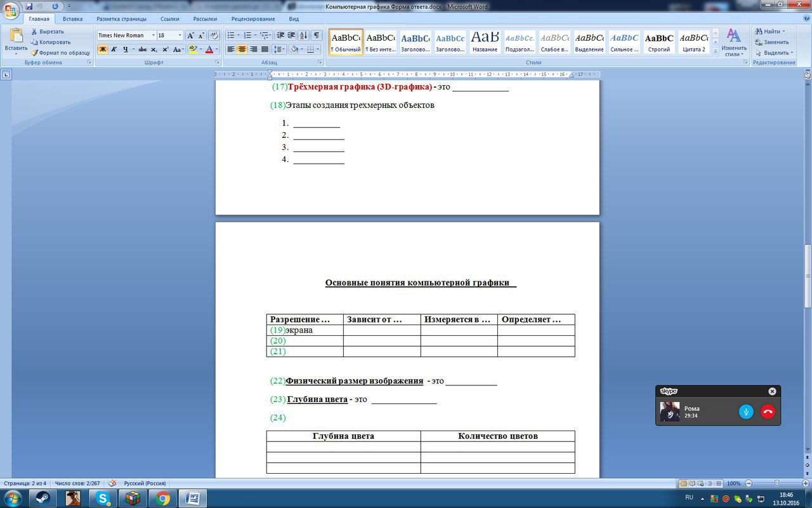This screenshot has width=812, height=508.
Task: Toggle bold (Ж) formatting
Action: coord(103,50)
